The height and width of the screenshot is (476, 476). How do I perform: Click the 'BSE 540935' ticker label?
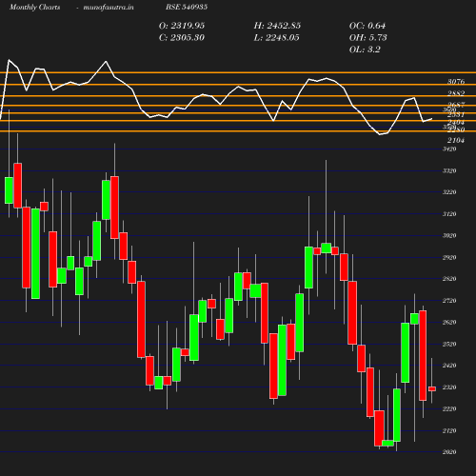tap(187, 7)
